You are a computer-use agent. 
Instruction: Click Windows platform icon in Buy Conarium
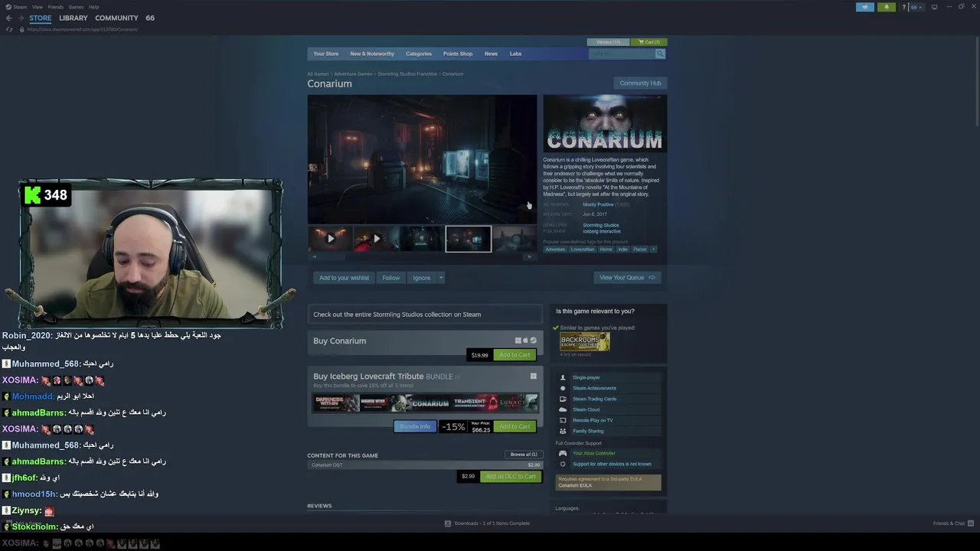[x=518, y=341]
